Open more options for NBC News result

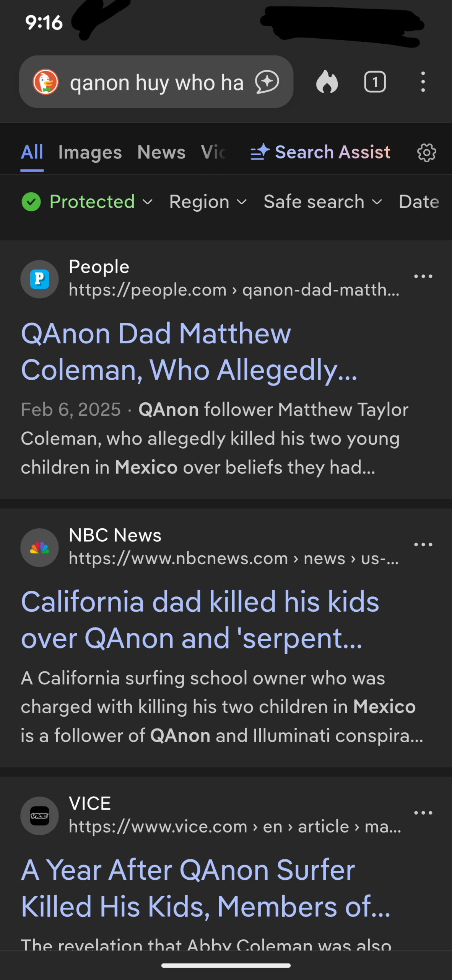423,545
